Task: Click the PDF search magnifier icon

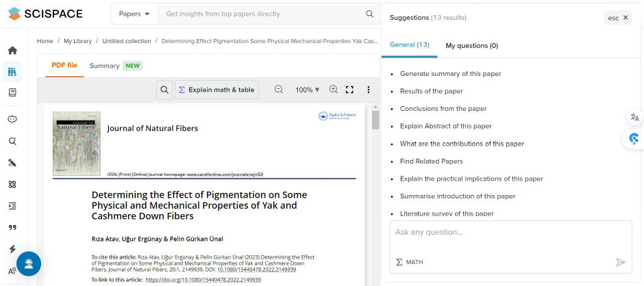Action: tap(164, 90)
